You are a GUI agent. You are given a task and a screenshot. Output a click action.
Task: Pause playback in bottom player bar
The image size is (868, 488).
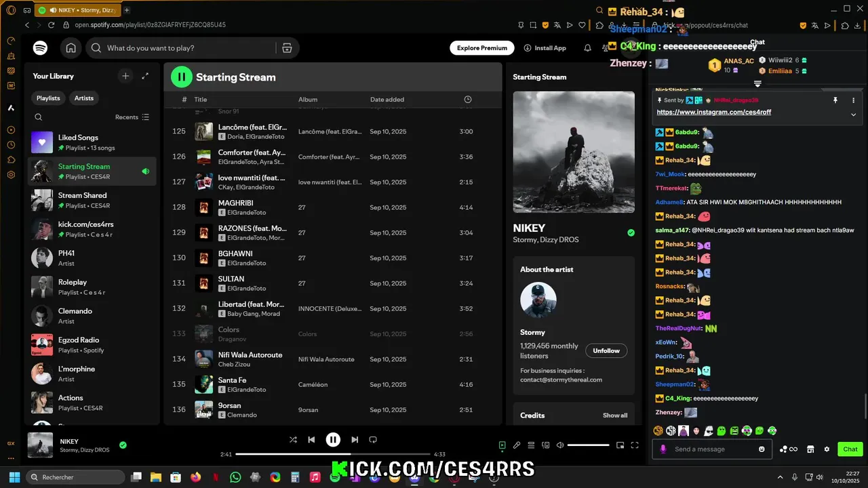[x=333, y=440]
